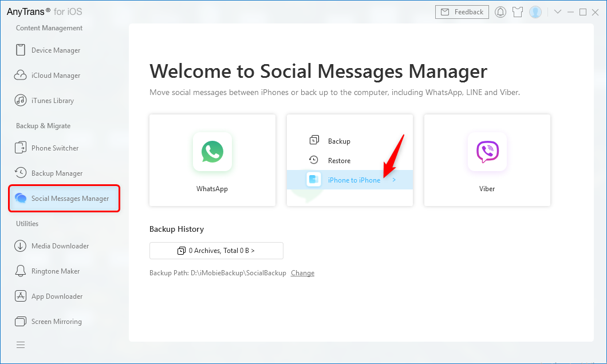
Task: Minimize the AnyTrans window
Action: pos(570,12)
